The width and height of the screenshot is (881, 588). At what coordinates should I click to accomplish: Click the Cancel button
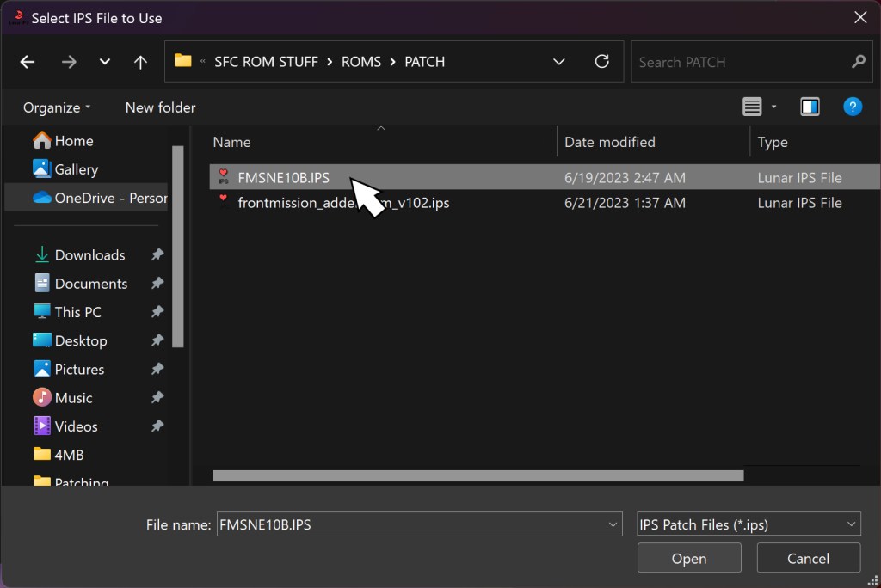coord(808,559)
